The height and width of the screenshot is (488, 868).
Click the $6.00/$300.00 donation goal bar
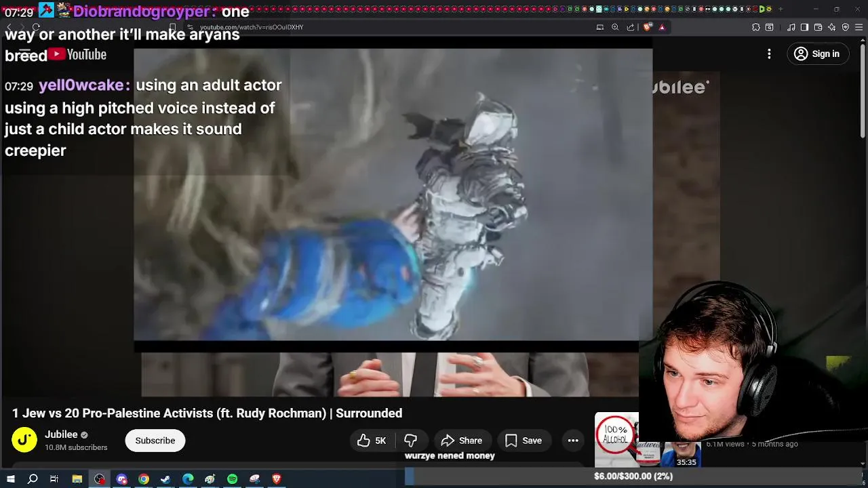[633, 476]
